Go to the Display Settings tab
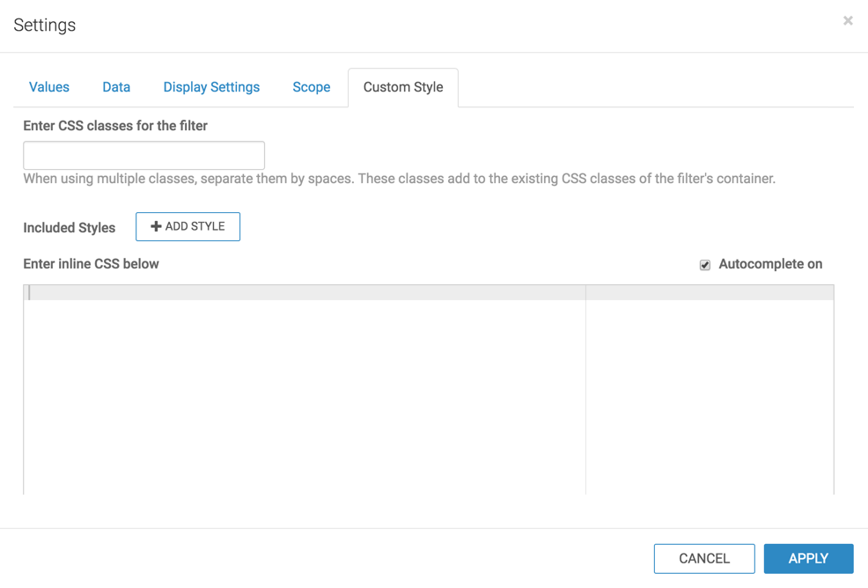Screen dimensions: 868x588 (211, 87)
